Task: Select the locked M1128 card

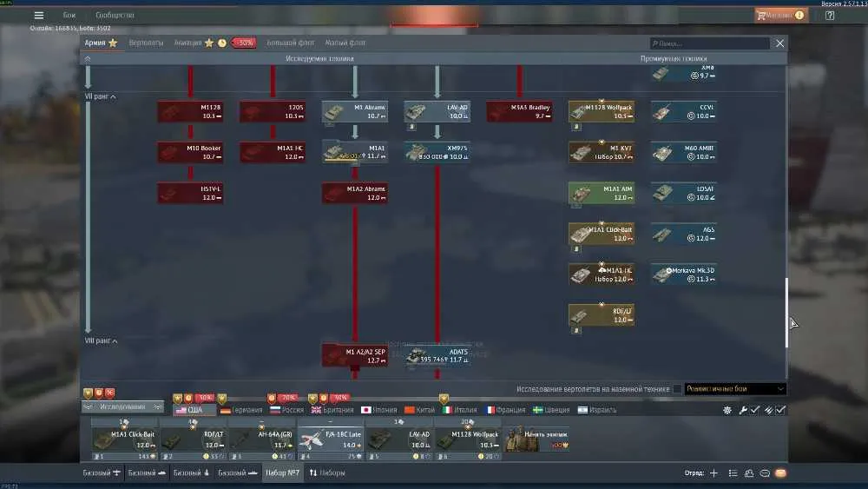Action: (x=190, y=111)
